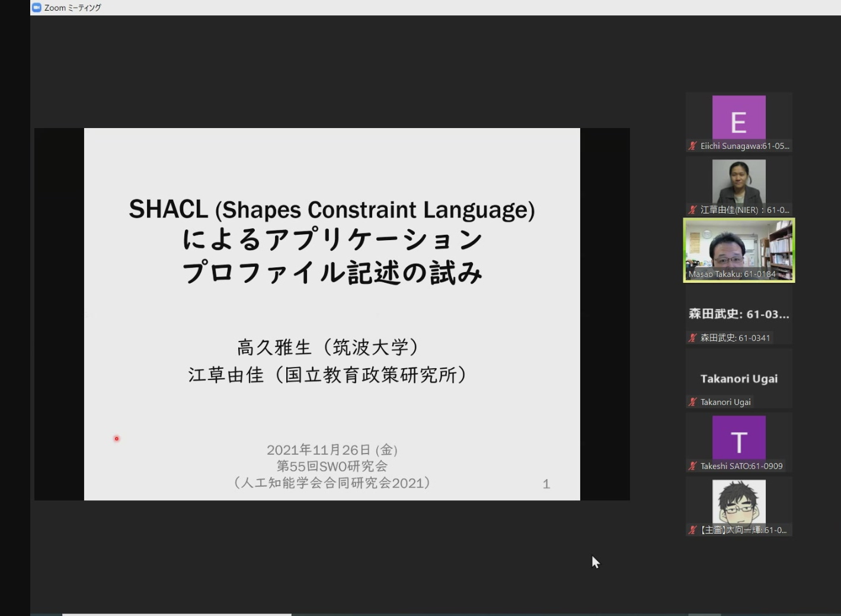Click the Masao Takaku: 61-0184 name label
Screen dimensions: 841x616
[732, 274]
